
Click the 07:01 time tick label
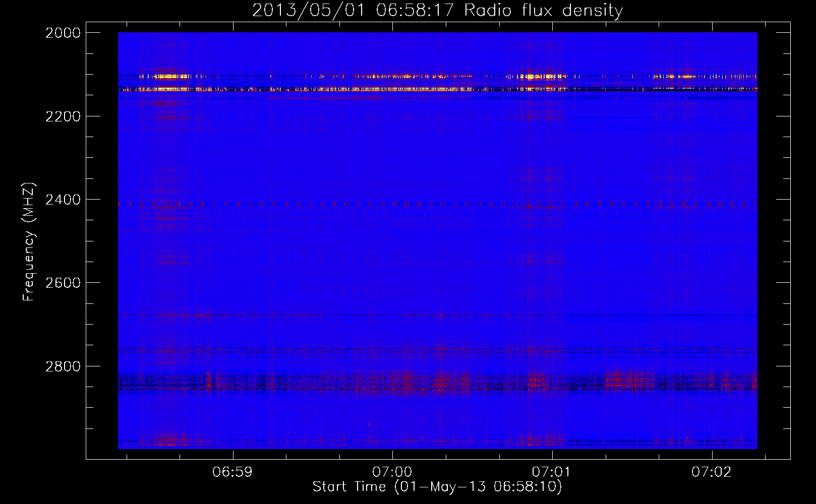click(x=552, y=472)
